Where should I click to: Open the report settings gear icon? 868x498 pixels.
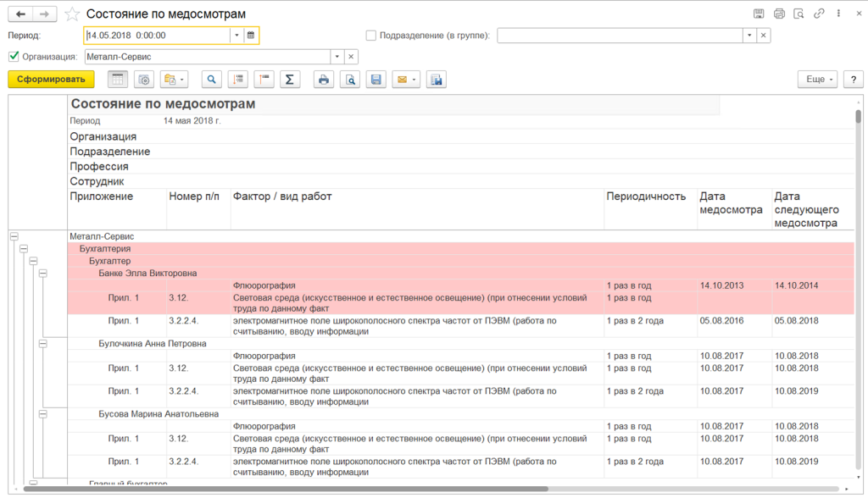tap(144, 80)
